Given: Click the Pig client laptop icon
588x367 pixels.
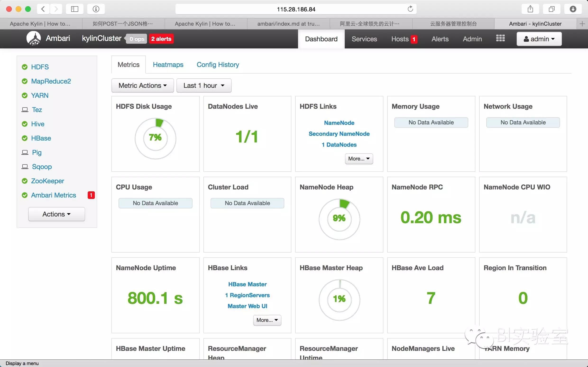Looking at the screenshot, I should point(25,152).
